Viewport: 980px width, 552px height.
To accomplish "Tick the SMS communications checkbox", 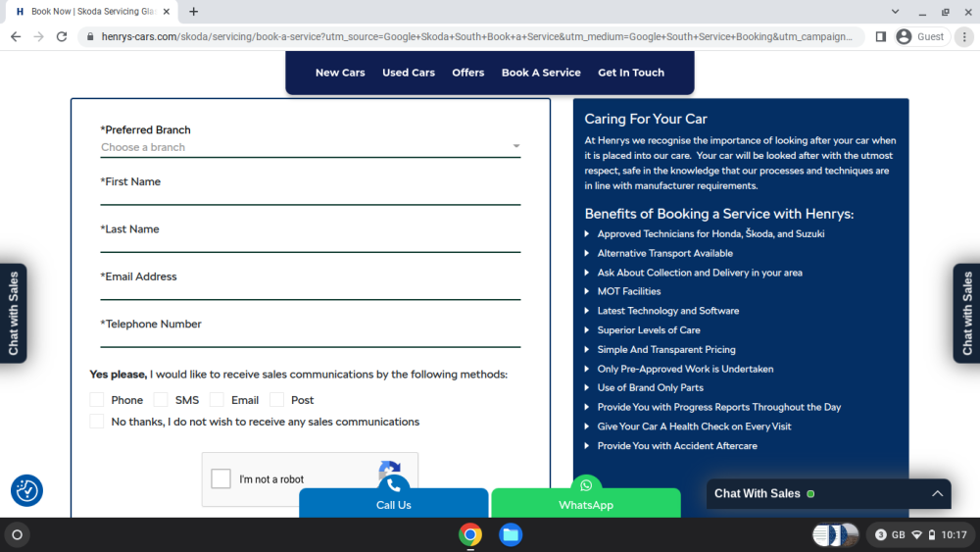I will (x=162, y=400).
